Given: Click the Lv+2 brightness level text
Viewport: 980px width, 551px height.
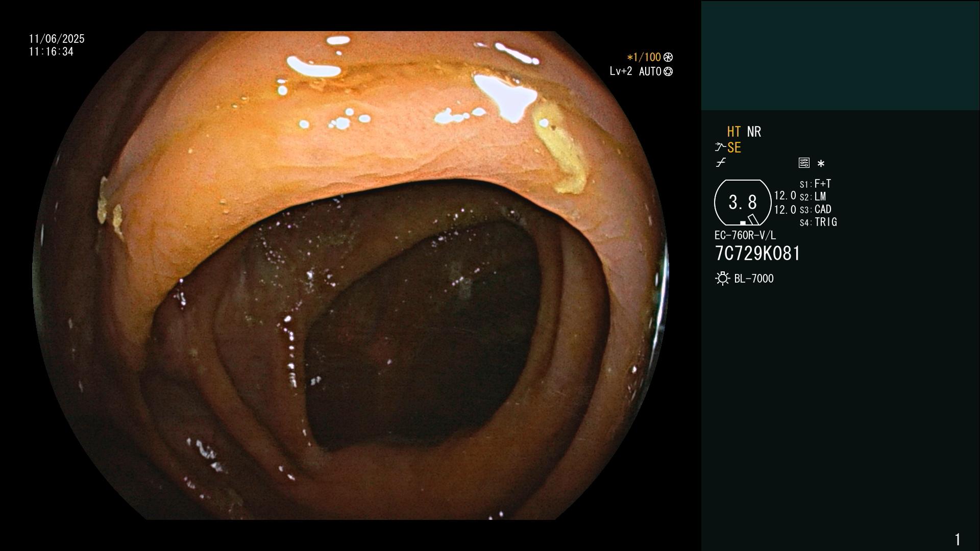Looking at the screenshot, I should (x=621, y=71).
